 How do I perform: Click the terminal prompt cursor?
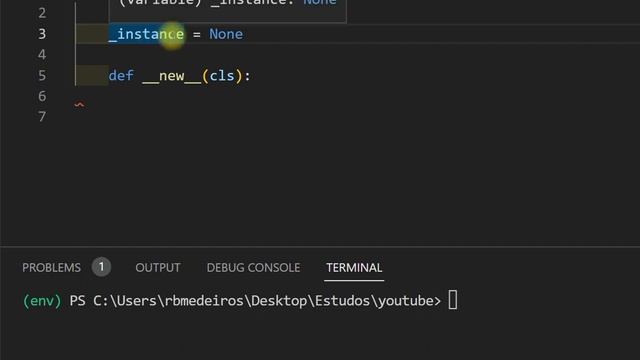(x=453, y=300)
